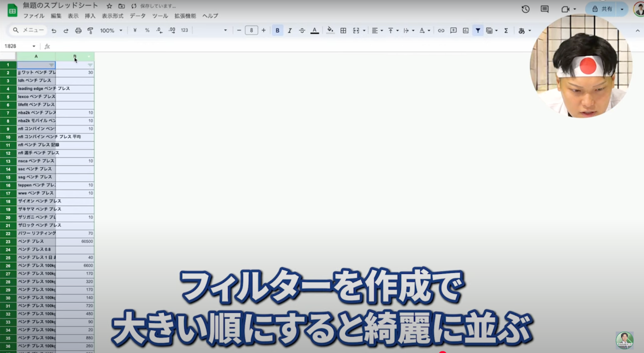Open the データ menu
The width and height of the screenshot is (644, 353).
[138, 16]
